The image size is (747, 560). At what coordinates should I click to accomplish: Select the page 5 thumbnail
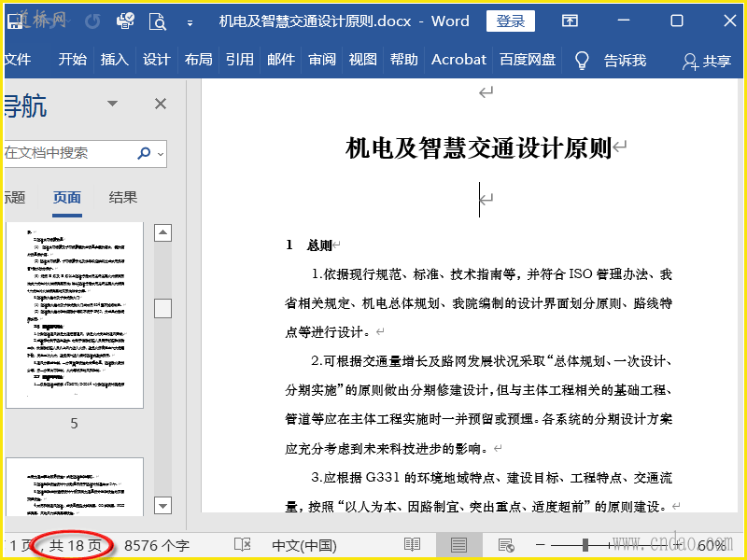(x=75, y=315)
